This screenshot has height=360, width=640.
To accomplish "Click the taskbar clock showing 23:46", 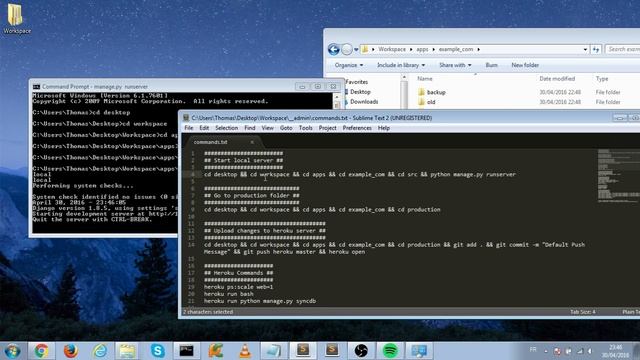I will click(615, 351).
